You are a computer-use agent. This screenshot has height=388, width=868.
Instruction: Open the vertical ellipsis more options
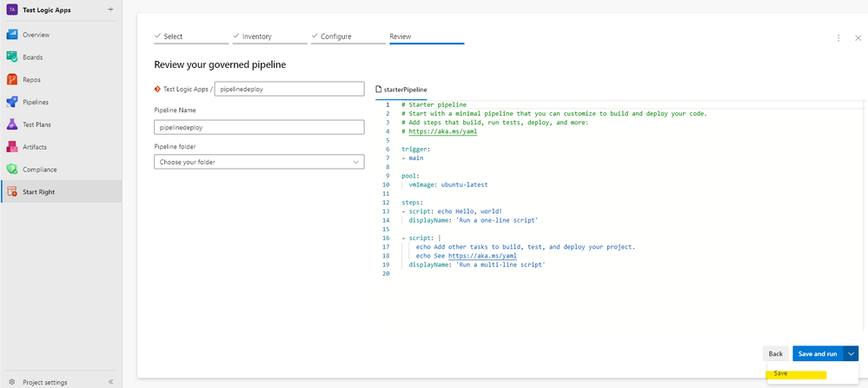click(838, 37)
